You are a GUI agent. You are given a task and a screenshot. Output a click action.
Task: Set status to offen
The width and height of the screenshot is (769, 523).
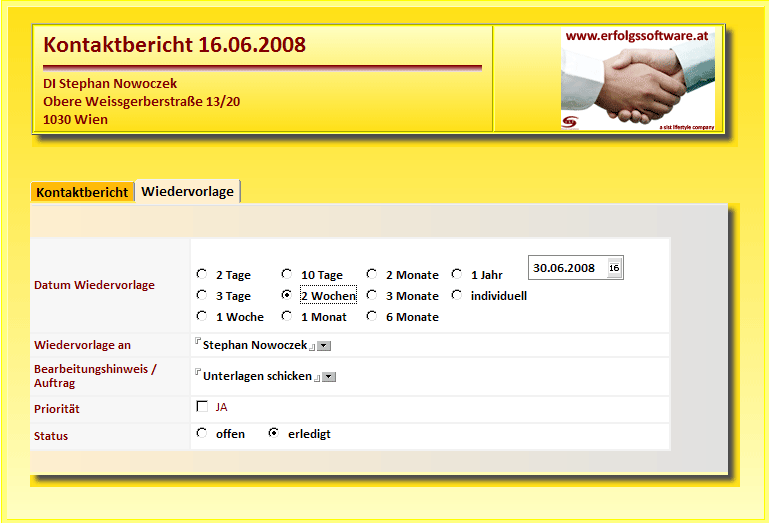tap(202, 434)
